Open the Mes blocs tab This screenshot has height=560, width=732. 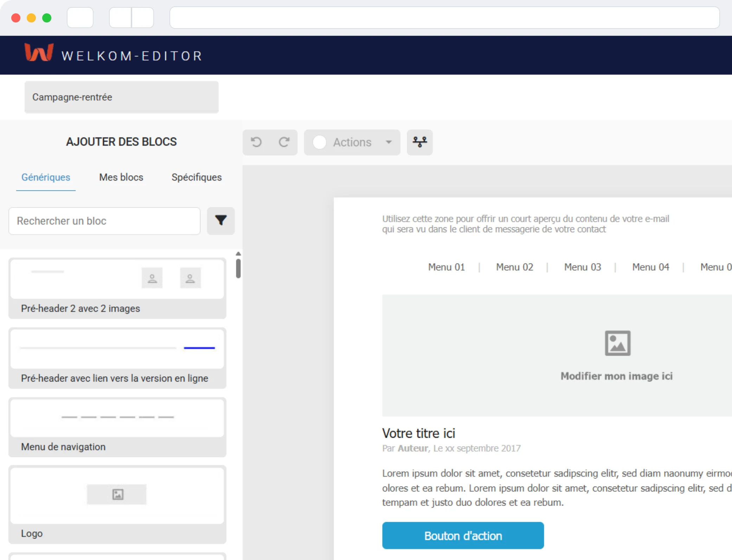[121, 177]
